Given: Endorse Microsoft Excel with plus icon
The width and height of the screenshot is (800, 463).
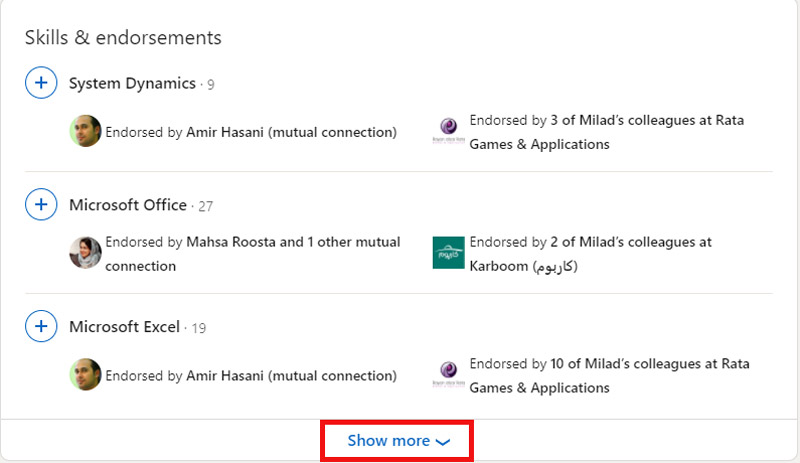Looking at the screenshot, I should 40,327.
